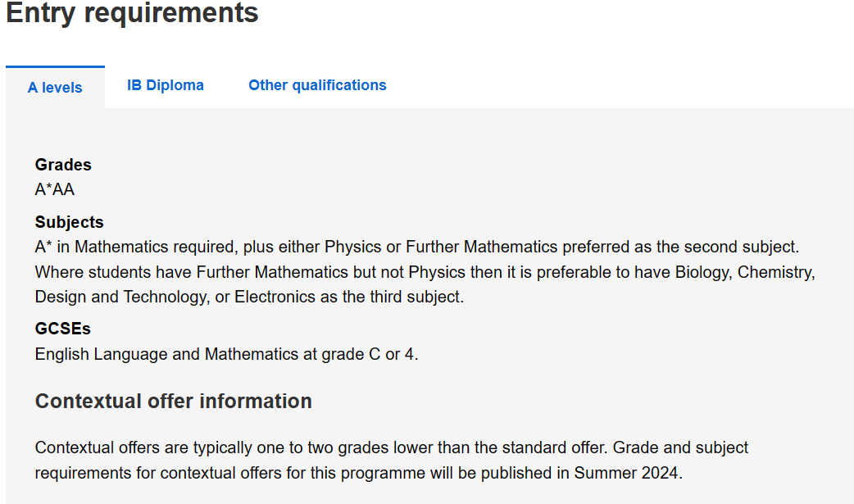Switch to the IB Diploma tab
Screen dimensions: 854x504
coord(165,85)
